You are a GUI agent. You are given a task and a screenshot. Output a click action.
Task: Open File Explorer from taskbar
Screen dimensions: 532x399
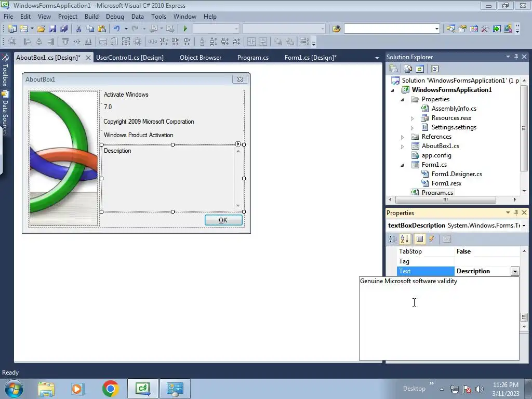coord(46,389)
